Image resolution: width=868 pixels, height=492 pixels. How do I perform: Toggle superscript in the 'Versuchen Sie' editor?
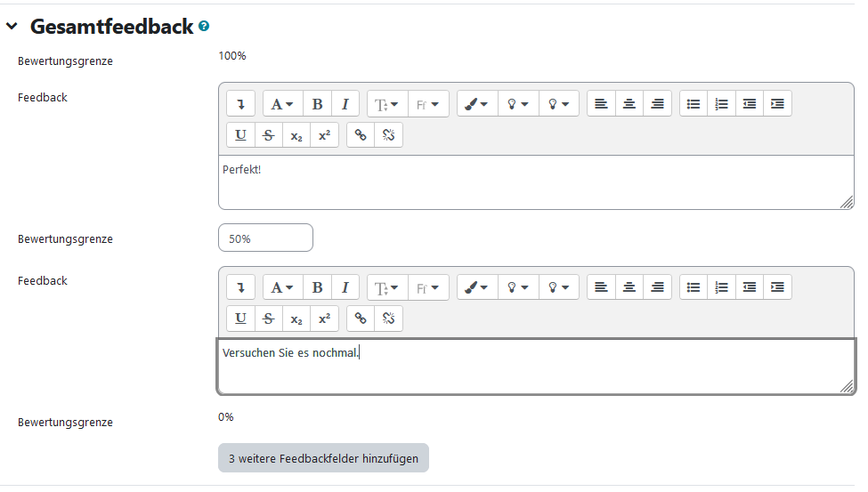(x=324, y=319)
